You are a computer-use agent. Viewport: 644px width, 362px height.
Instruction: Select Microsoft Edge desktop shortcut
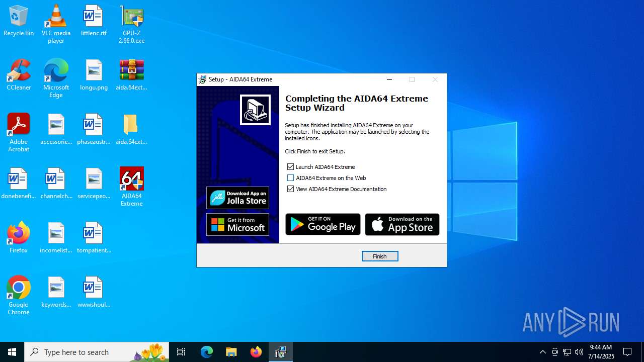point(56,78)
